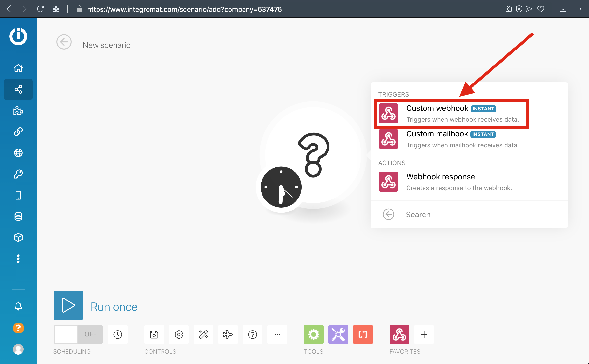Select the Keys icon in the sidebar
Viewport: 589px width, 364px height.
(x=18, y=174)
